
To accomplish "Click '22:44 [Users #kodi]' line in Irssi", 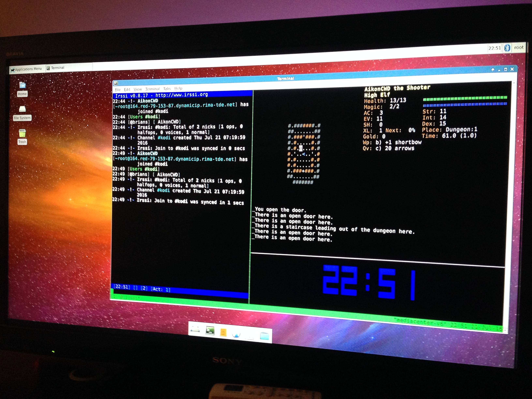I will 136,117.
